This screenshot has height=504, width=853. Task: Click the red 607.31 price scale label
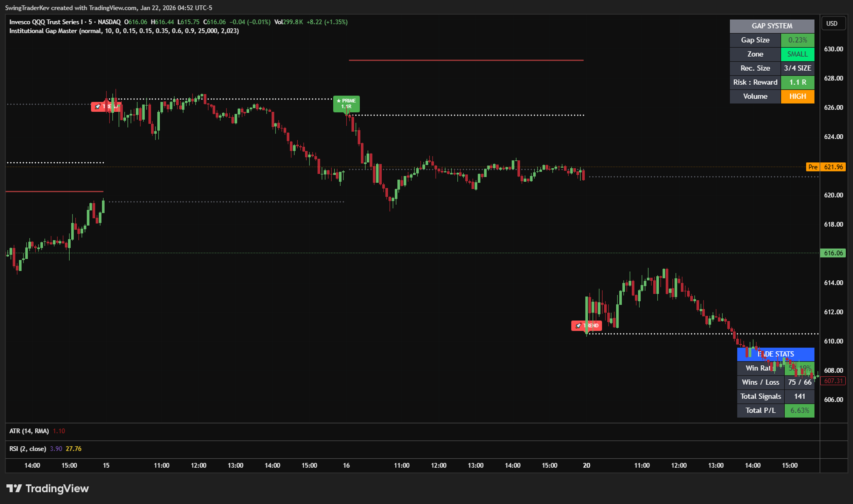(833, 381)
